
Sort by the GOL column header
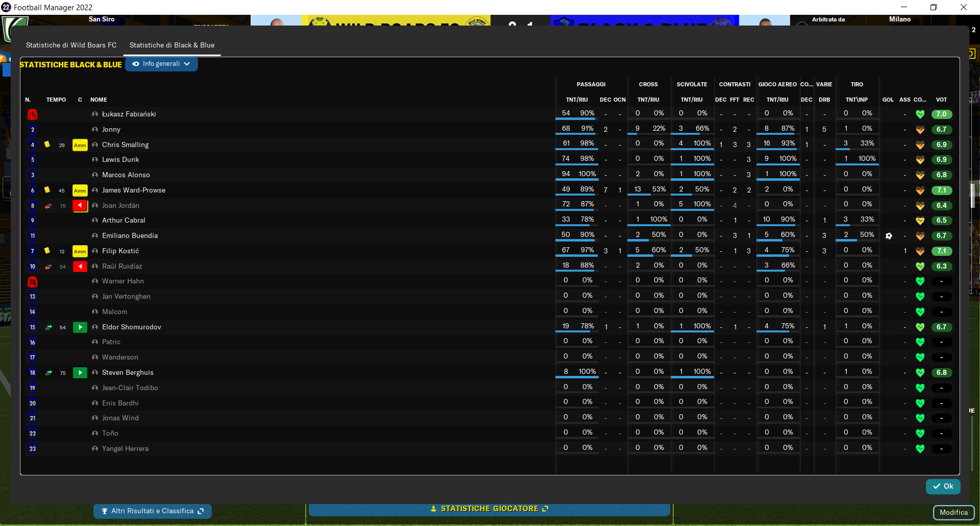(x=888, y=100)
